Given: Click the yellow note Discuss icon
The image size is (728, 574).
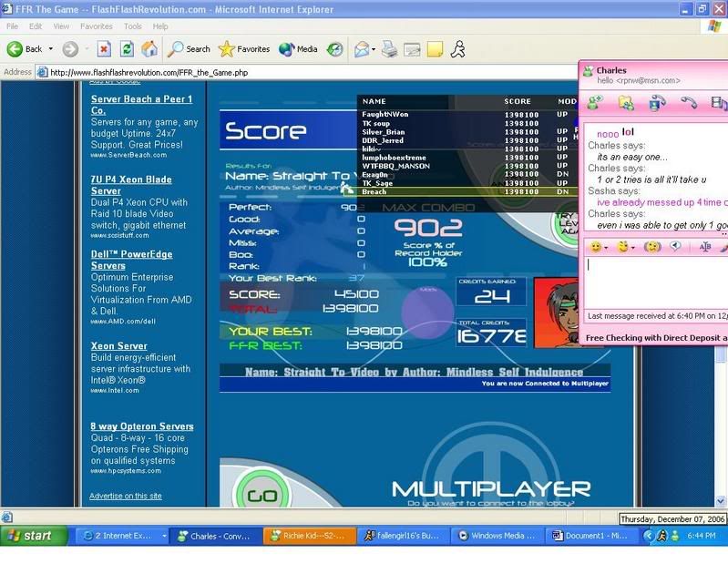Looking at the screenshot, I should [435, 49].
